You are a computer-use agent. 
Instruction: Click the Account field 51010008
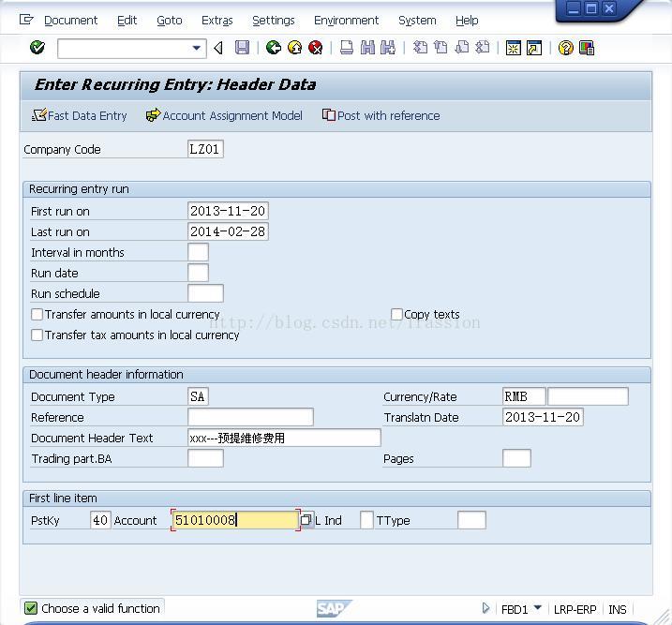pyautogui.click(x=235, y=520)
